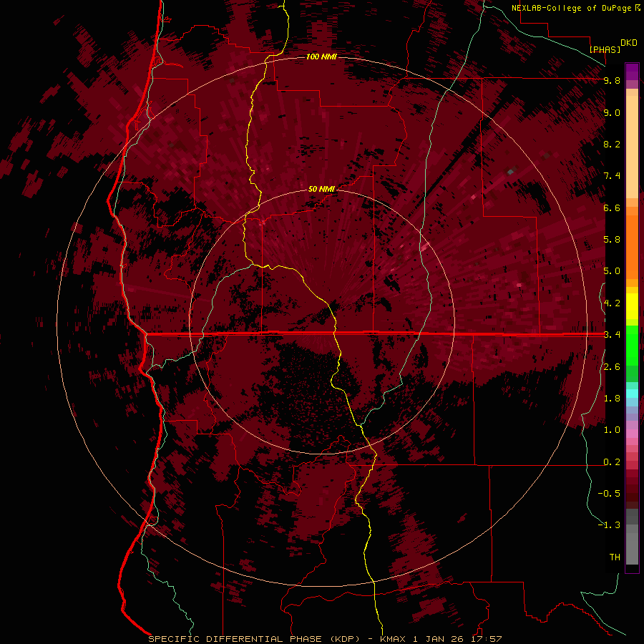644x644 pixels.
Task: Click the 9.0 value on the scale
Action: pyautogui.click(x=612, y=112)
